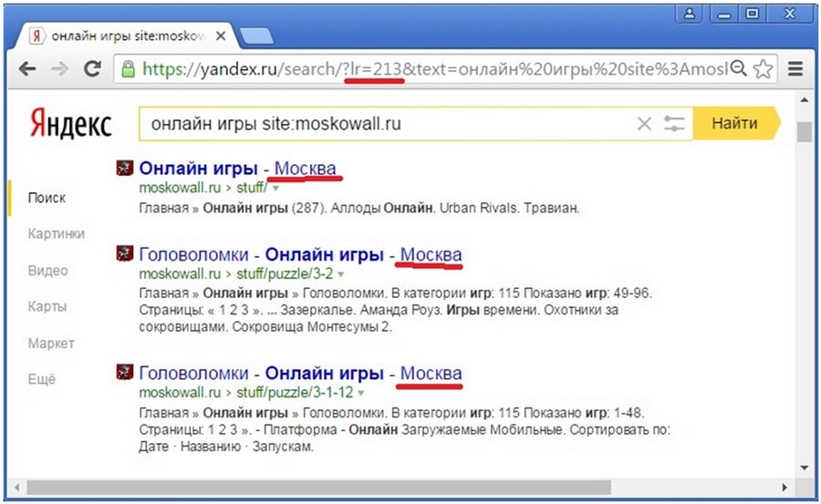The image size is (821, 504).
Task: Click the green padlock security icon
Action: pos(128,69)
